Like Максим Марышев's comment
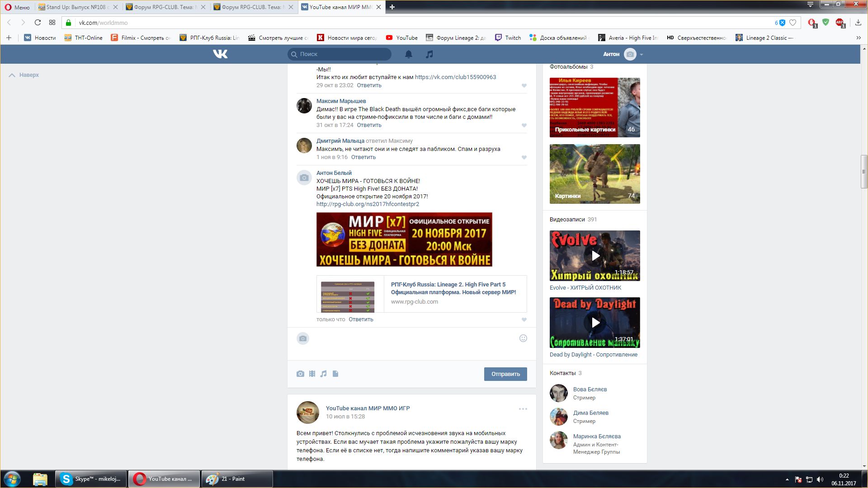This screenshot has width=868, height=488. 524,126
